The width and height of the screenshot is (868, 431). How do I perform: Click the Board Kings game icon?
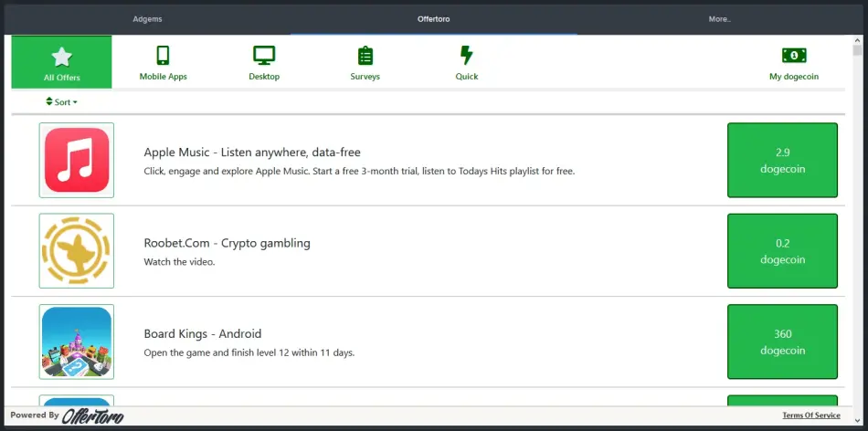pyautogui.click(x=77, y=342)
